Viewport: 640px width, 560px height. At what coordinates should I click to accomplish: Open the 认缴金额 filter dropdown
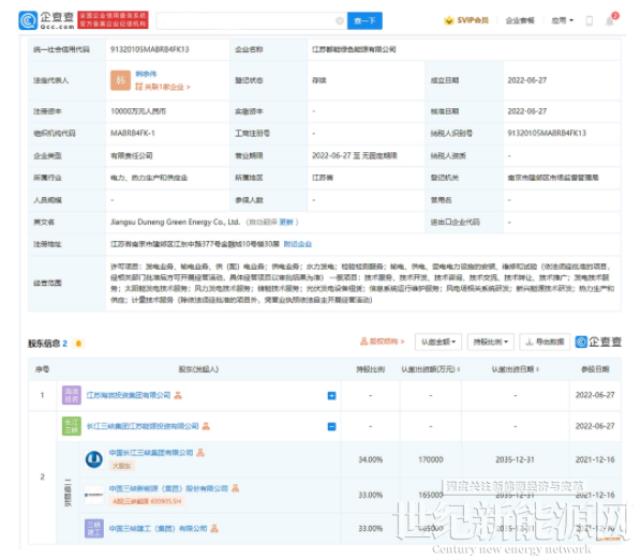pos(438,342)
